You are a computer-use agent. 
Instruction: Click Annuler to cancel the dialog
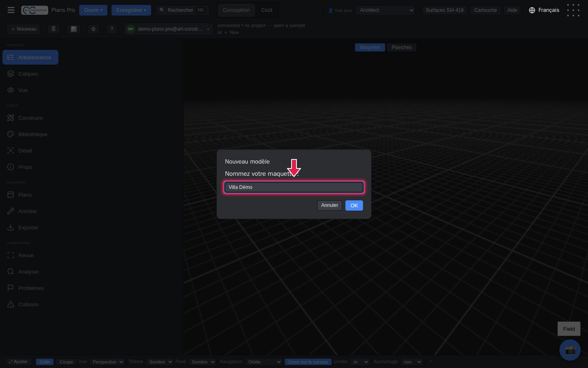[x=330, y=205]
